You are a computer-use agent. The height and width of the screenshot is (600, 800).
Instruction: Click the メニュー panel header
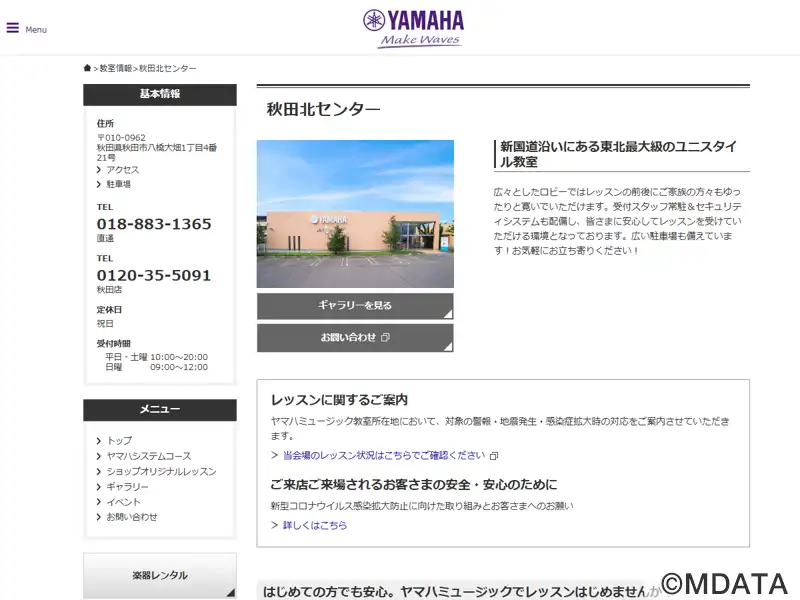[160, 410]
